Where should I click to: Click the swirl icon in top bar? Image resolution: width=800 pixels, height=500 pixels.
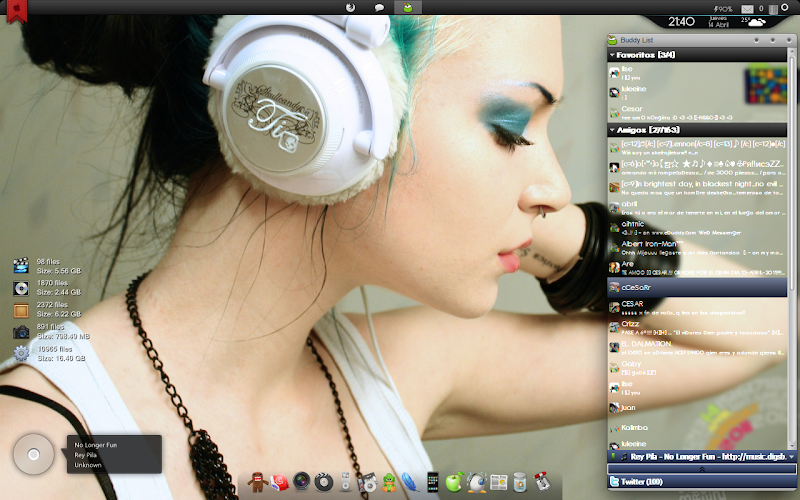coord(351,7)
